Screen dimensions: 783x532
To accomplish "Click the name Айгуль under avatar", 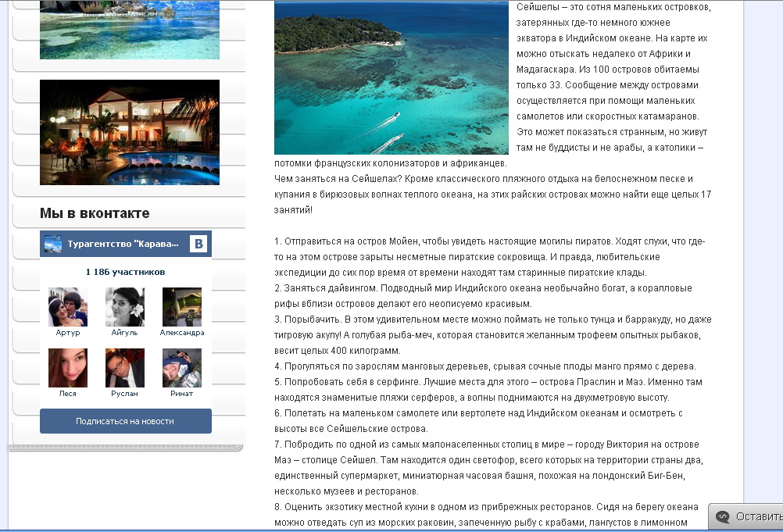I will pyautogui.click(x=124, y=332).
